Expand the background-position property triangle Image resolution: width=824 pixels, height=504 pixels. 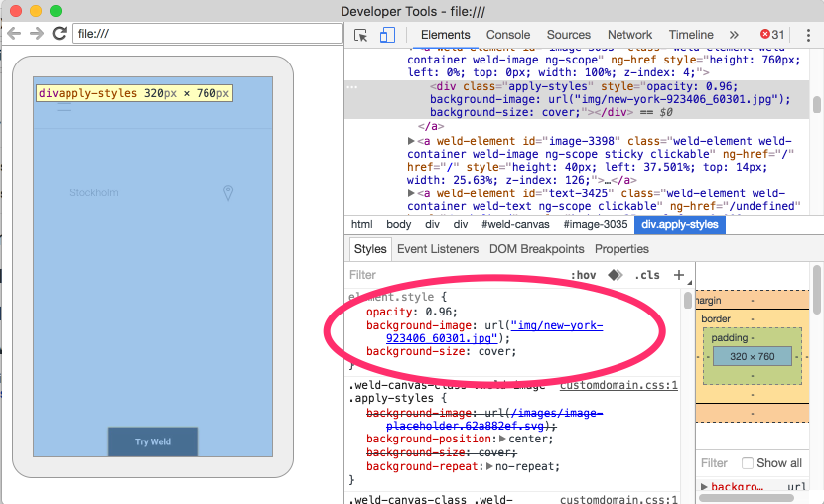click(x=502, y=439)
